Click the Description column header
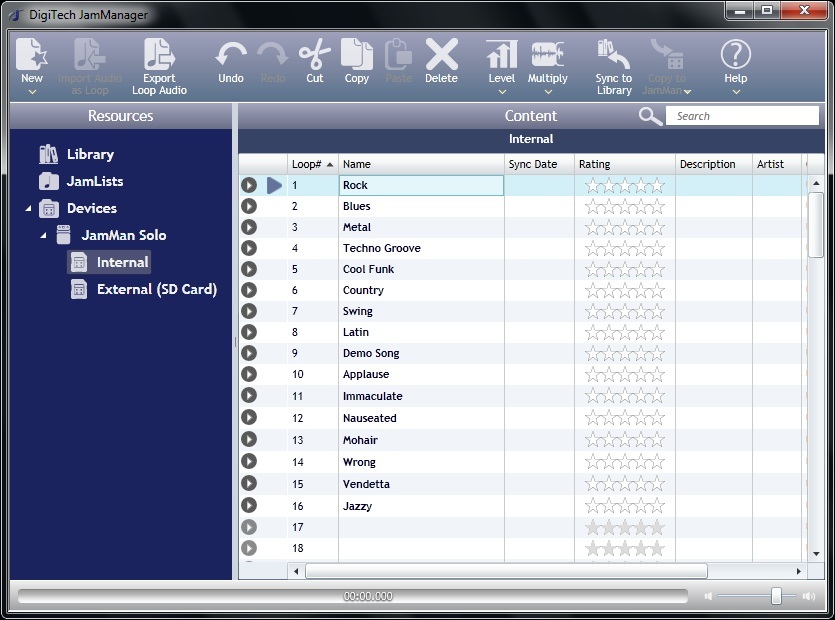The height and width of the screenshot is (620, 835). click(x=714, y=164)
